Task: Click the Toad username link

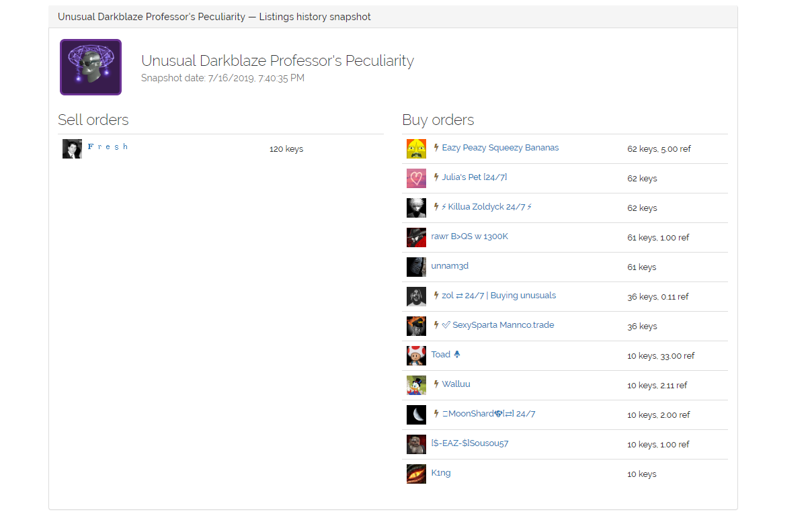Action: pyautogui.click(x=441, y=355)
